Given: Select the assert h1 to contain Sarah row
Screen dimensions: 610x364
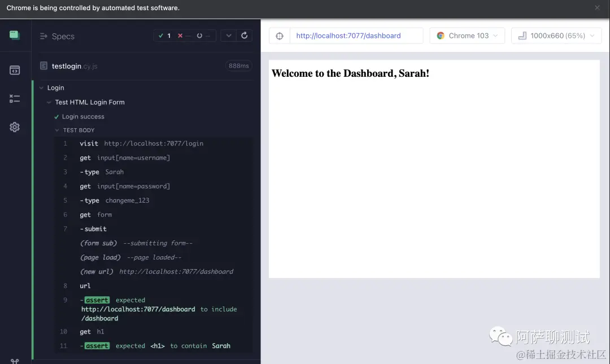Looking at the screenshot, I should pyautogui.click(x=154, y=346).
